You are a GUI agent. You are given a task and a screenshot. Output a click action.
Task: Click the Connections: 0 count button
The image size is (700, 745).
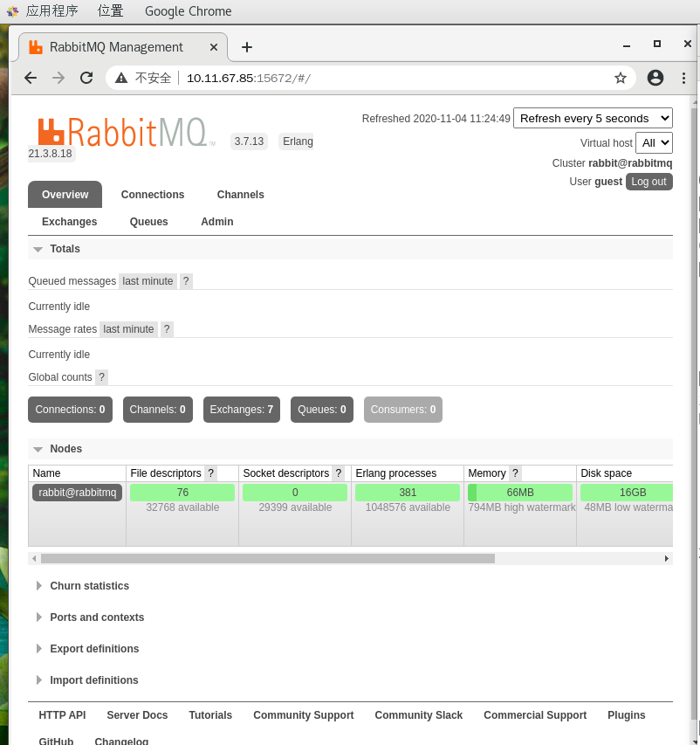tap(71, 410)
